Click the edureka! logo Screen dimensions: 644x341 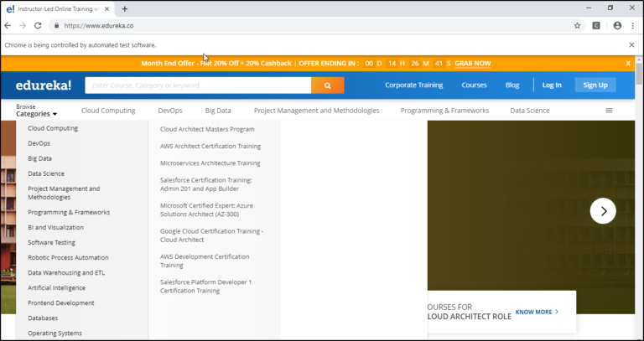44,85
